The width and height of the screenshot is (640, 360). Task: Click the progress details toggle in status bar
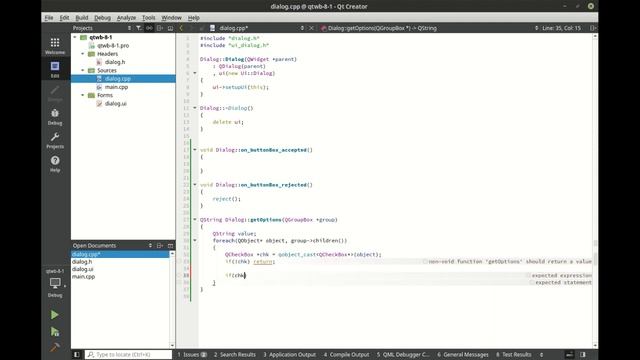pos(569,354)
